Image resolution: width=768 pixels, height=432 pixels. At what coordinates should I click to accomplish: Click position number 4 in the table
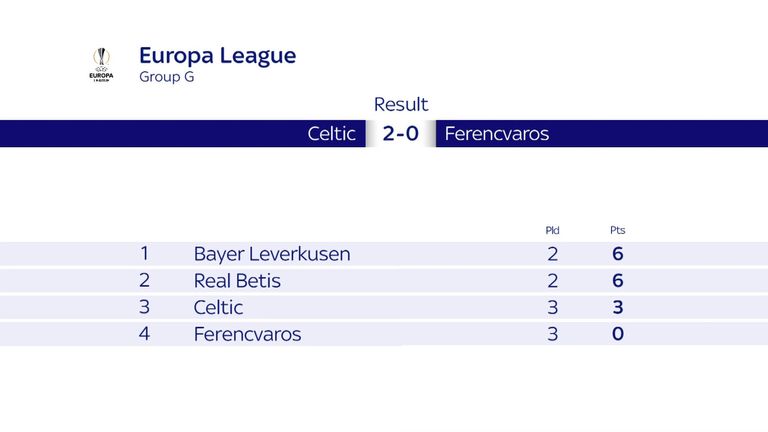[x=144, y=334]
